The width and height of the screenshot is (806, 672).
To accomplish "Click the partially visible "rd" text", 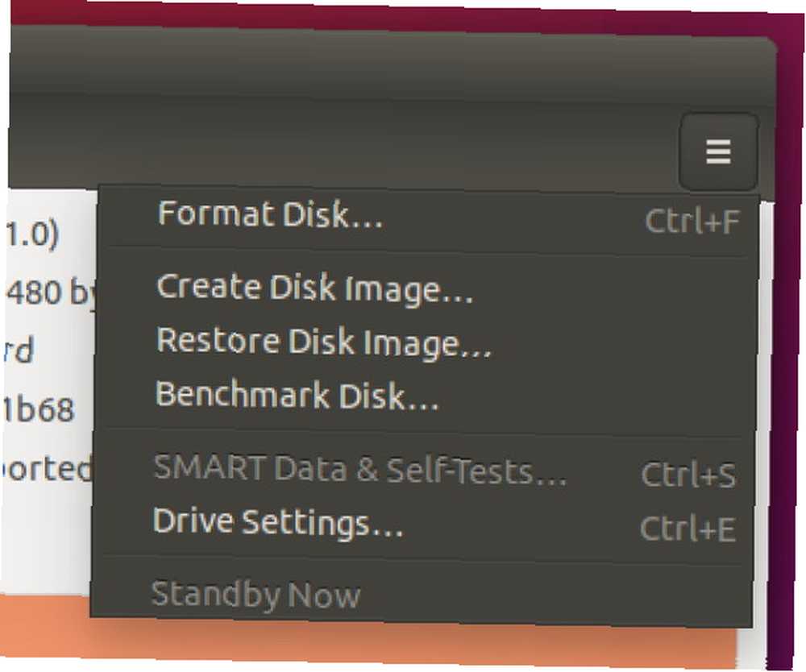I will point(19,350).
